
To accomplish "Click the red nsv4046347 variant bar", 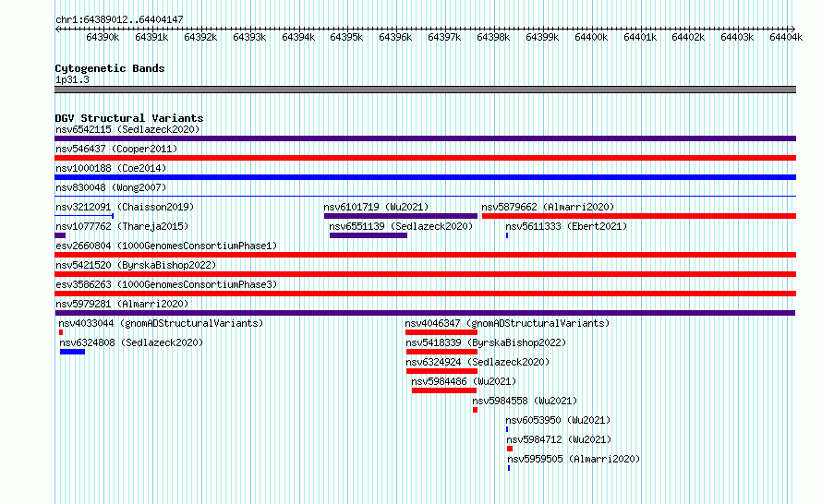I will click(441, 332).
